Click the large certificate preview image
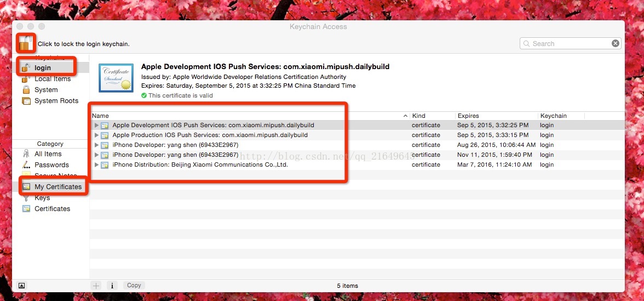Viewport: 644px width, 301px height. click(116, 78)
